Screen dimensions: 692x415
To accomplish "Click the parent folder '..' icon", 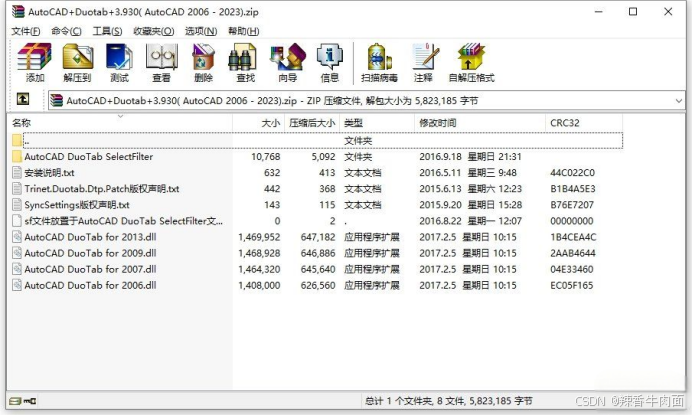I will (x=17, y=140).
